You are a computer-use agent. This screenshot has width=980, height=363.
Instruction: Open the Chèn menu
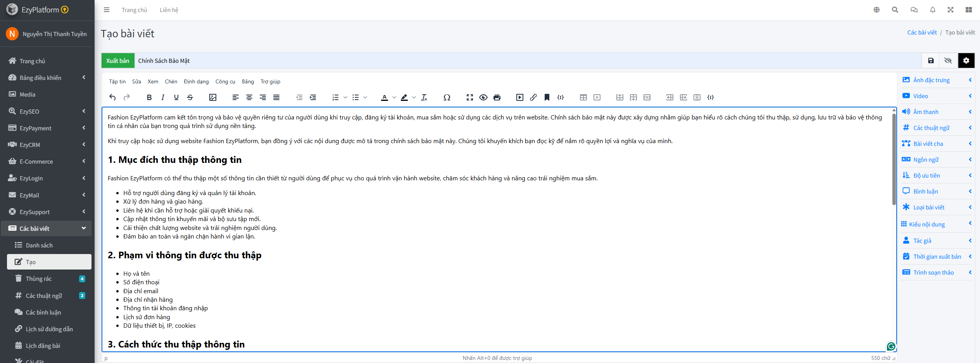tap(171, 81)
